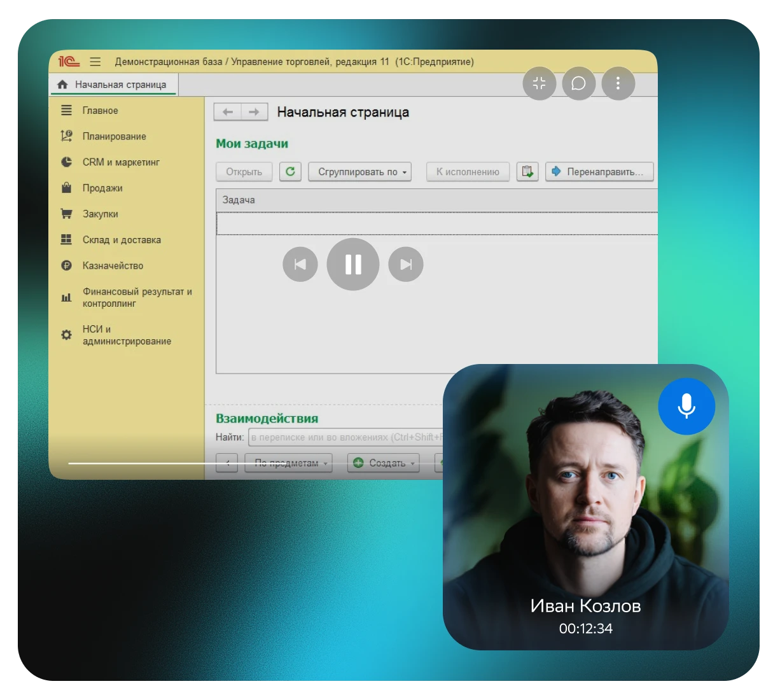Viewport: 780px width, 700px height.
Task: Click the clipboard checkmark icon in toolbar
Action: (x=527, y=172)
